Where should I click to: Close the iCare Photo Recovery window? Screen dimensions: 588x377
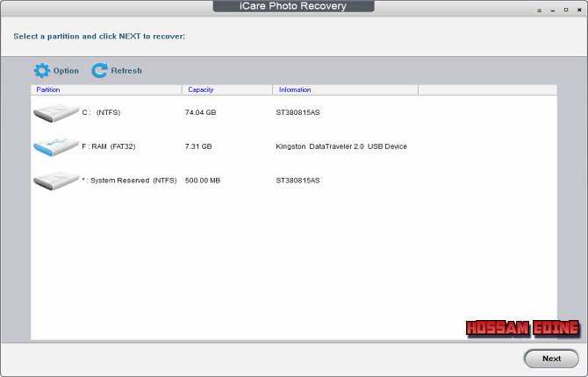coord(579,11)
